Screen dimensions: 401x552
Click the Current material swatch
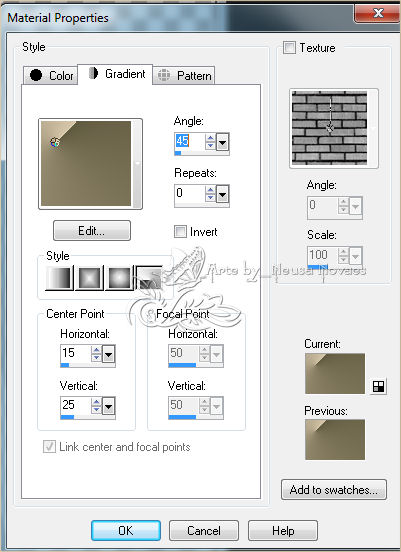335,374
